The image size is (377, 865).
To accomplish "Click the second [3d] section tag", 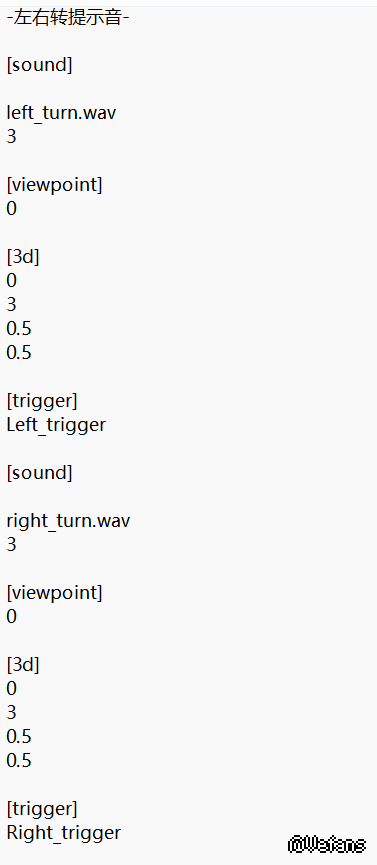I will [23, 665].
